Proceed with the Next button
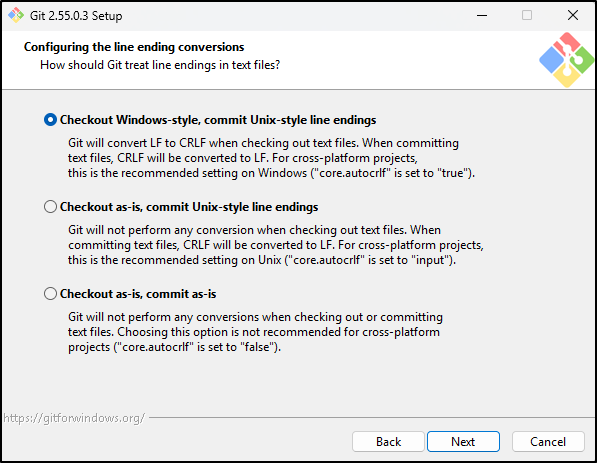 463,442
